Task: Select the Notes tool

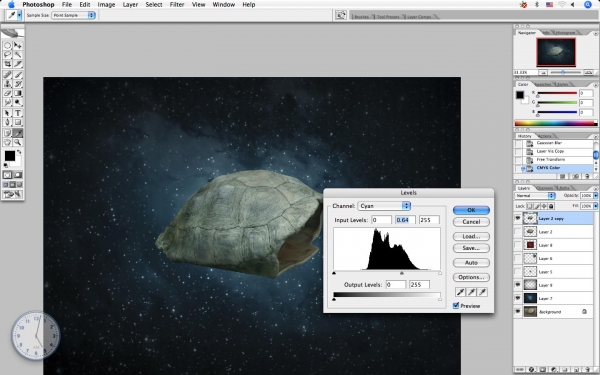Action: pos(7,133)
